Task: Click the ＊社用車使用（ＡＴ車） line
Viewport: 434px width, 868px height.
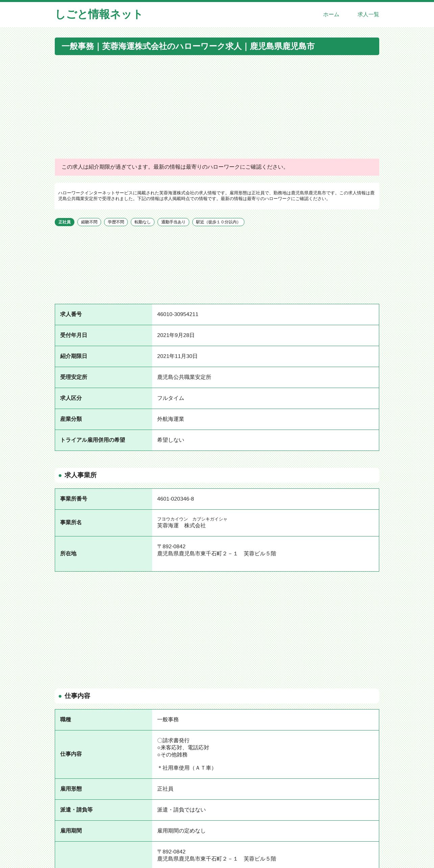Action: 187,768
